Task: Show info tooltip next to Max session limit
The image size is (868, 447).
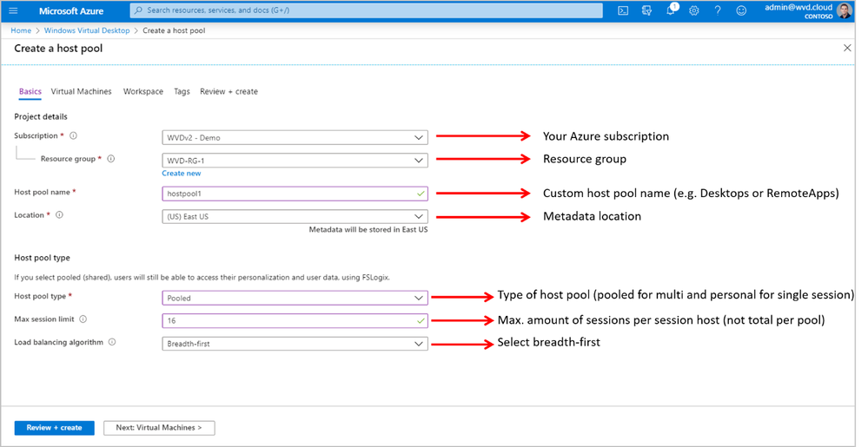Action: [83, 319]
